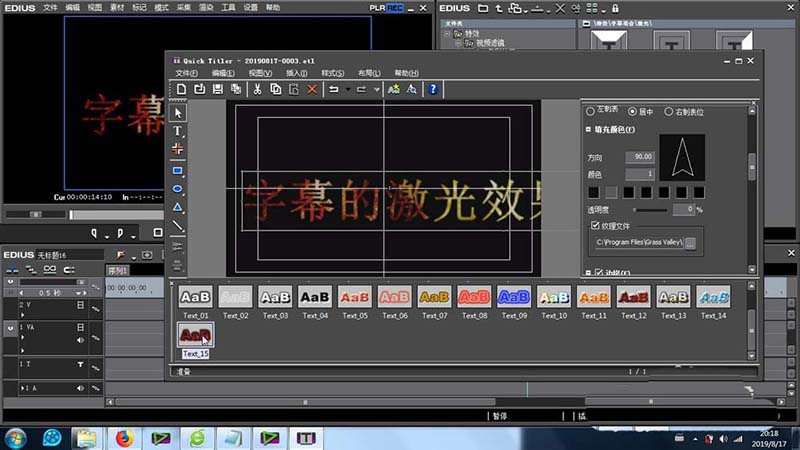
Task: Apply the Text_12 style preset
Action: coord(634,297)
